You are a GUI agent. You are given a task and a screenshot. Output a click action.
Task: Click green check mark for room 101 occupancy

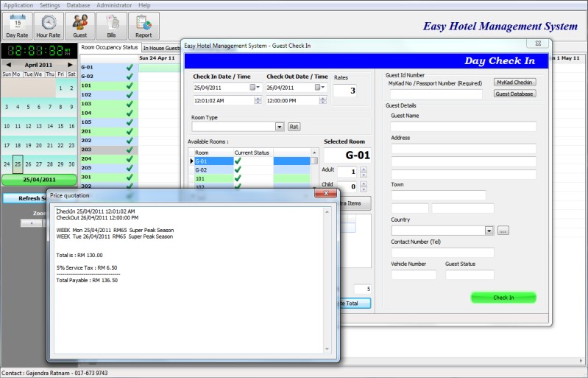tap(130, 85)
